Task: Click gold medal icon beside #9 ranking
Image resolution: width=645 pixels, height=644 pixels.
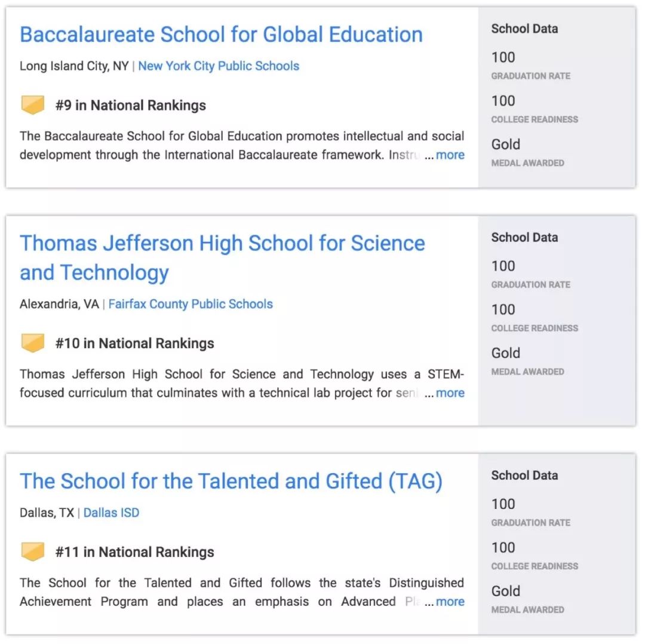Action: pos(33,105)
